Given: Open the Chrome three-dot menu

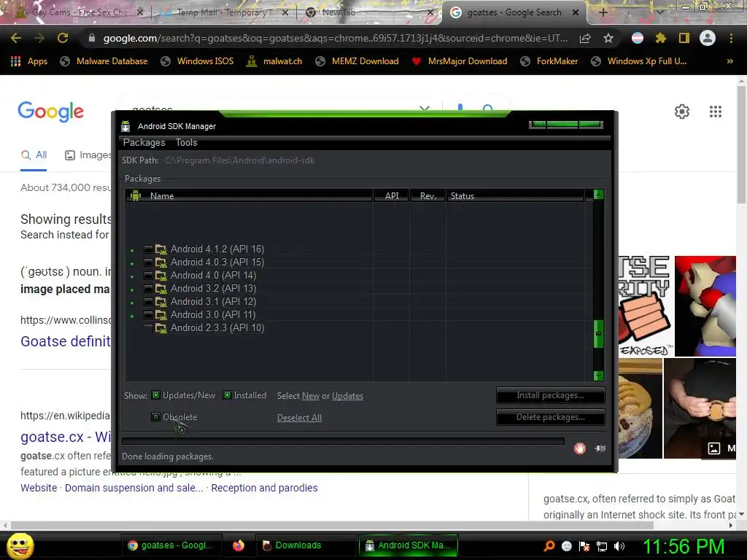Looking at the screenshot, I should pyautogui.click(x=731, y=38).
